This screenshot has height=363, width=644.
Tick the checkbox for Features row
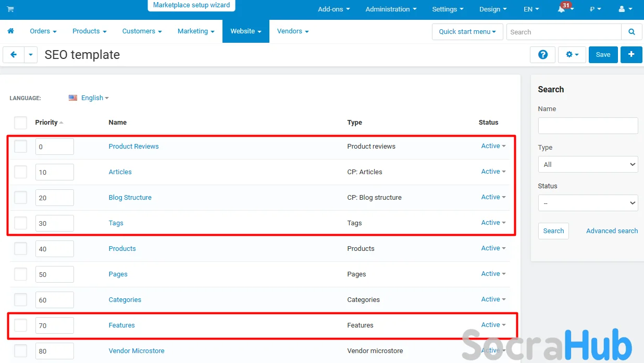[x=20, y=325]
